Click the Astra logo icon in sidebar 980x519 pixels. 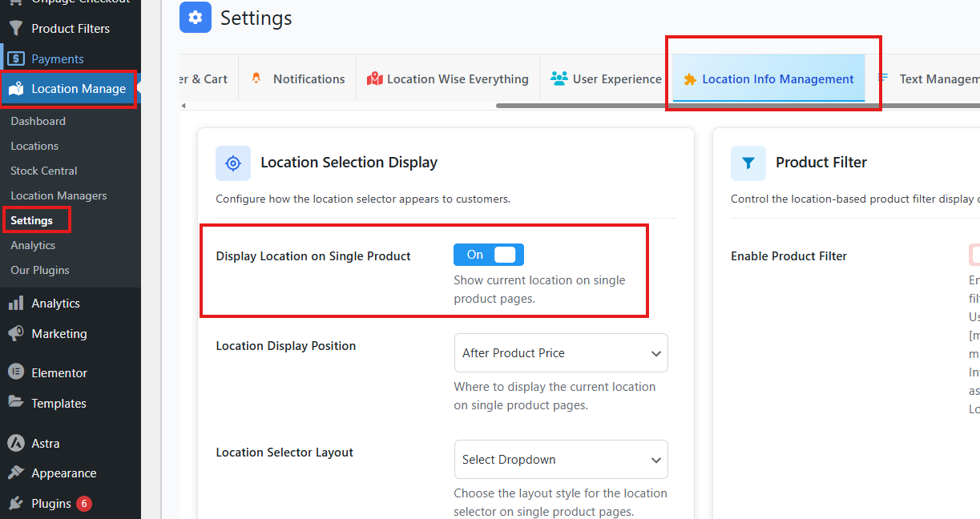tap(16, 443)
